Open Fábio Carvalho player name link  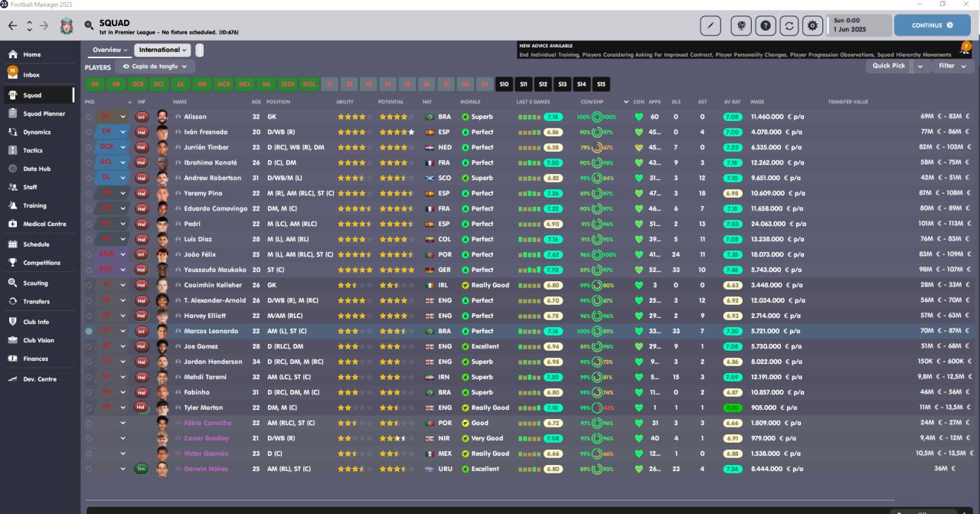click(x=207, y=423)
